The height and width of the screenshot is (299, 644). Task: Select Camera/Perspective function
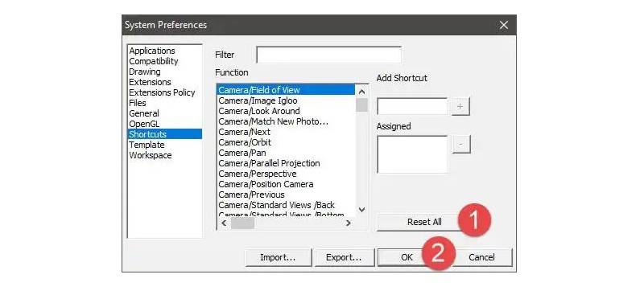(286, 174)
